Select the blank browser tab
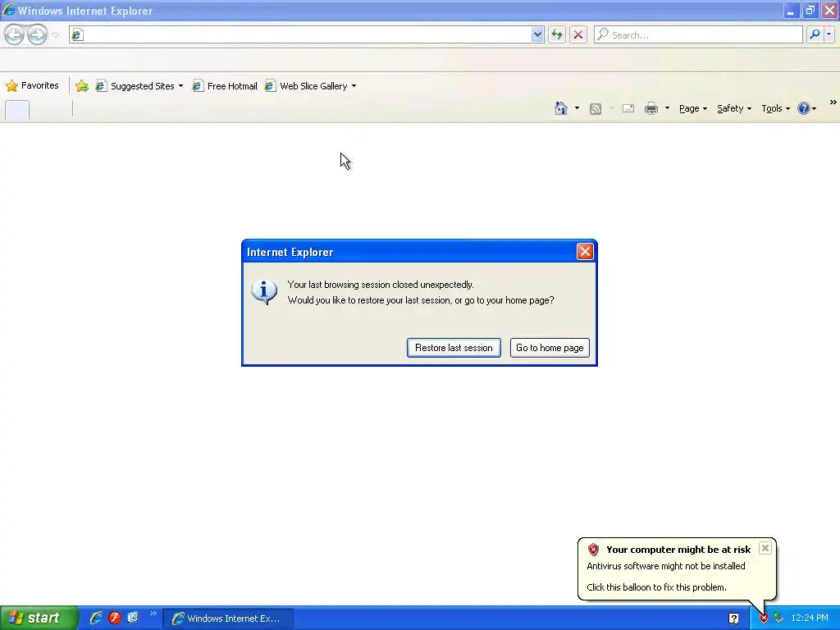Viewport: 840px width, 630px height. click(x=17, y=111)
